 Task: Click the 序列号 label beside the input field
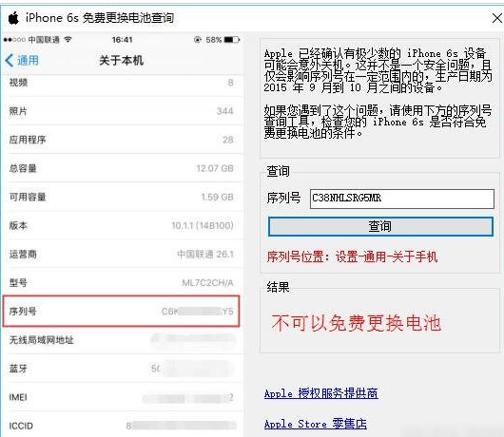(x=283, y=198)
